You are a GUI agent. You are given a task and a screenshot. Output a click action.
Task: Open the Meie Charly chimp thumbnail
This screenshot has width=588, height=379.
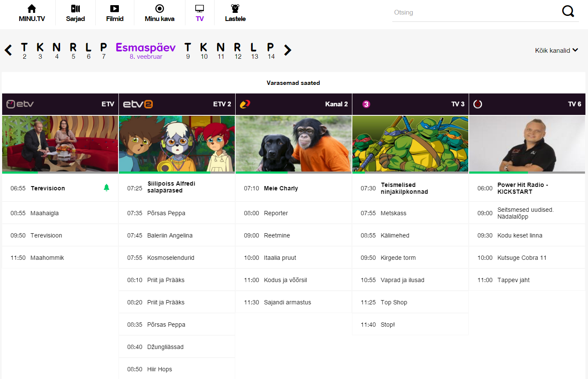click(294, 144)
